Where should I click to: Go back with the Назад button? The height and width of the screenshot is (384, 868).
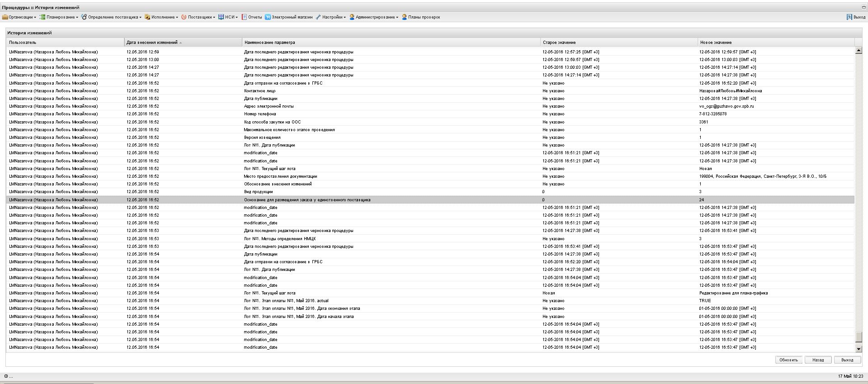818,360
